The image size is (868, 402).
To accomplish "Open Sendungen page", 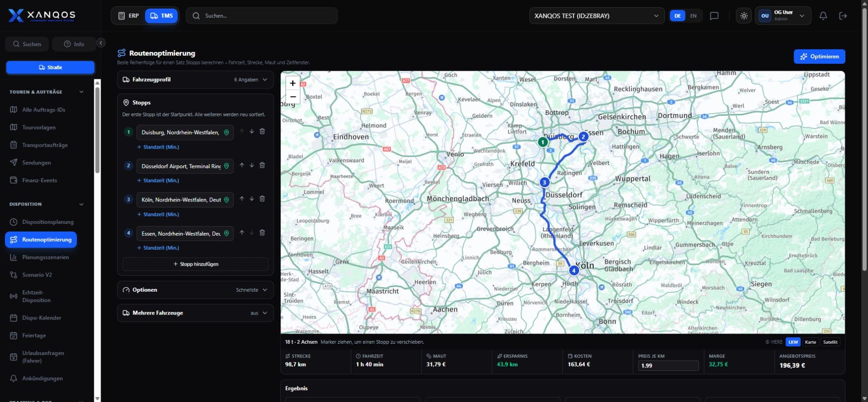I will coord(36,163).
